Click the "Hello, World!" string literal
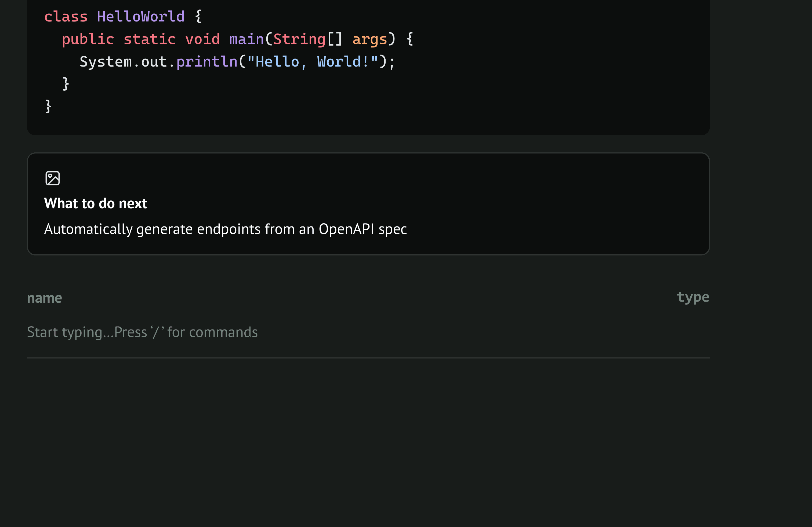Viewport: 812px width, 527px height. [313, 62]
